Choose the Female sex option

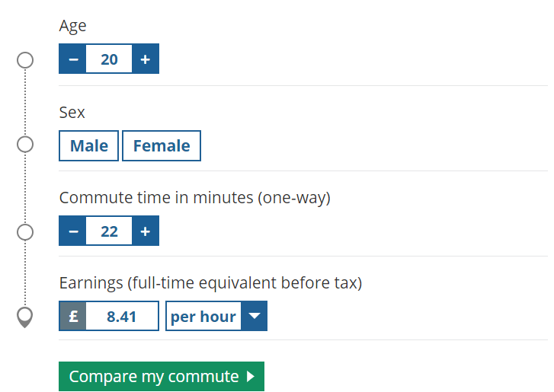[162, 146]
